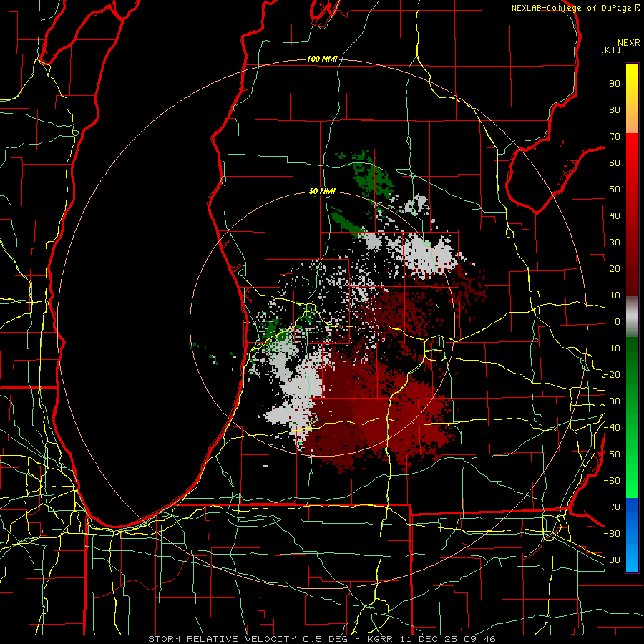
Task: Click the -20 scale value
Action: (x=612, y=375)
